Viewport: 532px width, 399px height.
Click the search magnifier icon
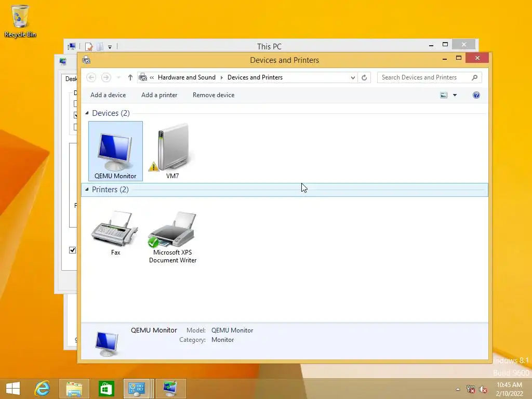coord(475,77)
